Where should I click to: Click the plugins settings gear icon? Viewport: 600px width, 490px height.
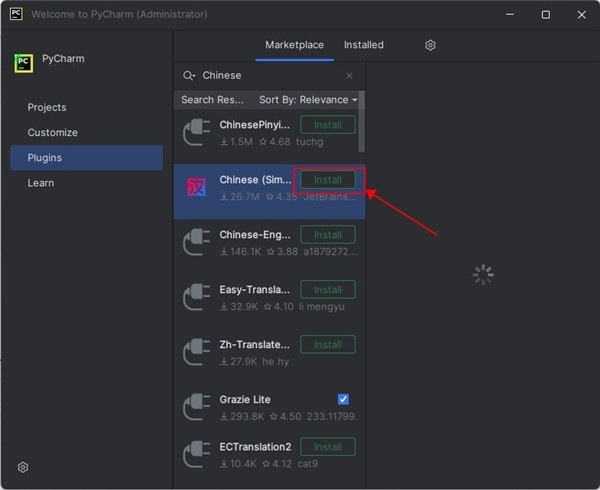click(x=430, y=45)
